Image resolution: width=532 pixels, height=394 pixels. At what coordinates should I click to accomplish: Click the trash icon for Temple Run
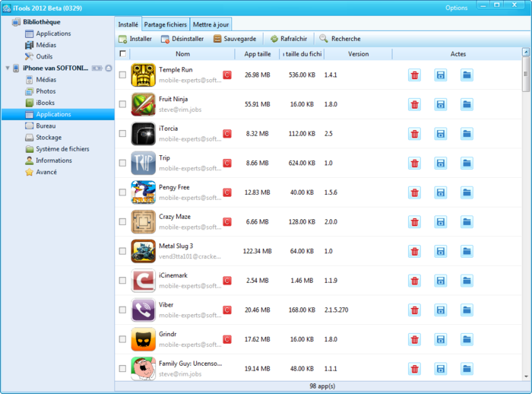tap(414, 75)
